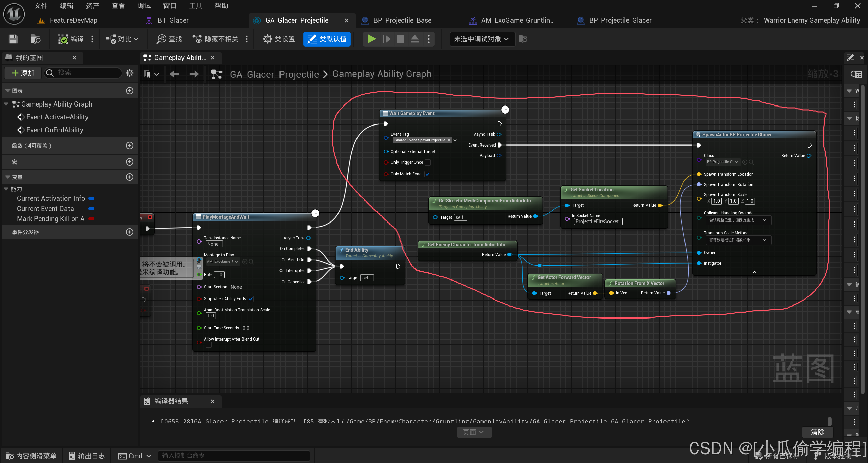Screen dimensions: 868x463
Task: Open the 文件 menu
Action: [x=41, y=6]
